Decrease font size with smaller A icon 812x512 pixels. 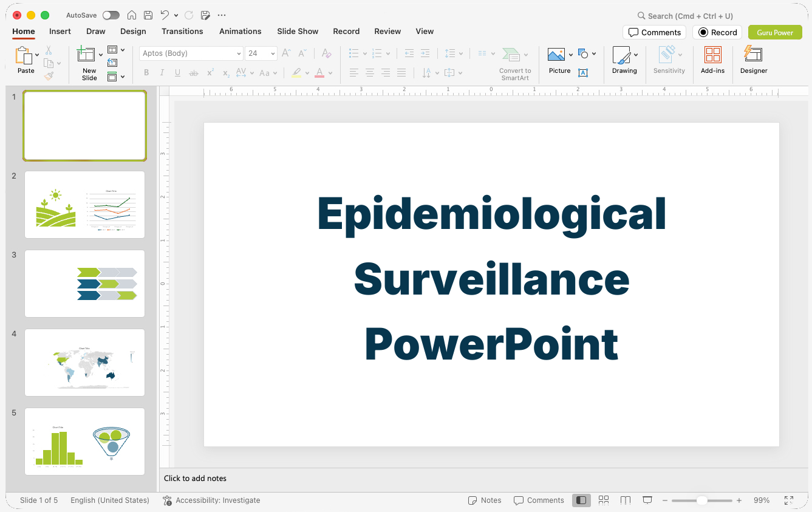[302, 53]
